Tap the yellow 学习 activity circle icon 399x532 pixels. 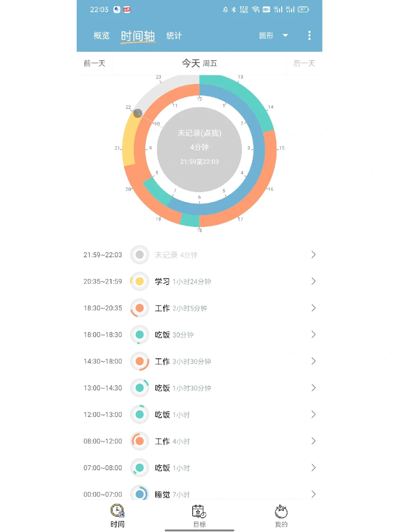140,281
